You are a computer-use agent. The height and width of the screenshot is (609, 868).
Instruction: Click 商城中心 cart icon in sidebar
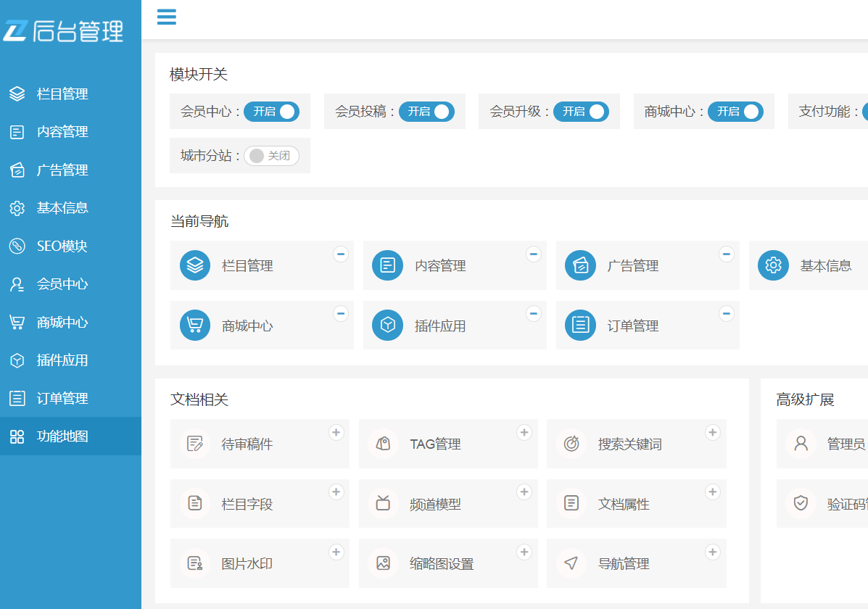pos(17,322)
